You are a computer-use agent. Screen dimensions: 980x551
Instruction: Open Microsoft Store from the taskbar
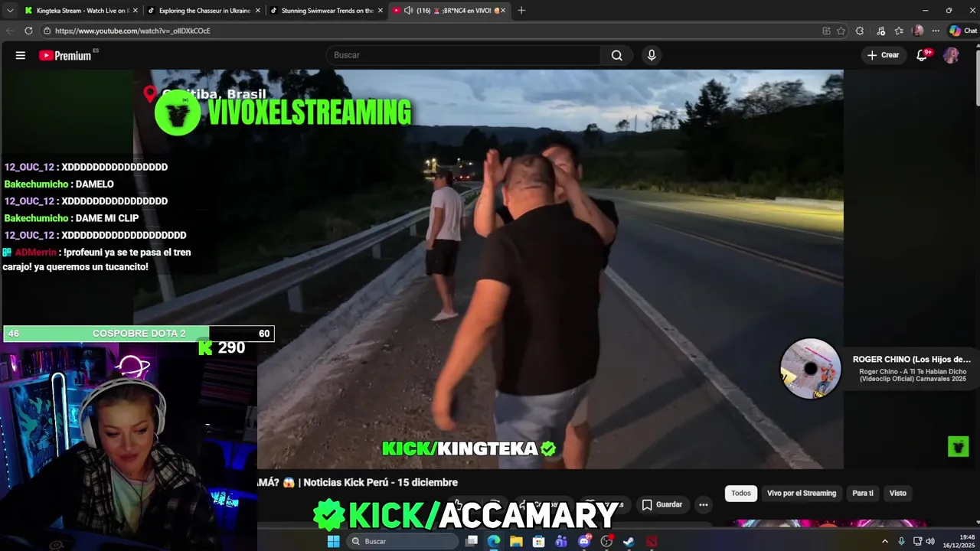(x=539, y=541)
